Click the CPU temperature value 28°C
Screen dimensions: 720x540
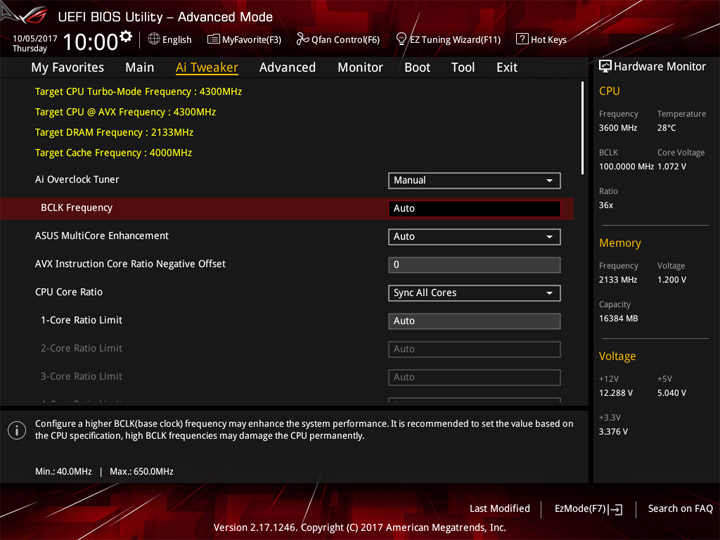[x=666, y=128]
